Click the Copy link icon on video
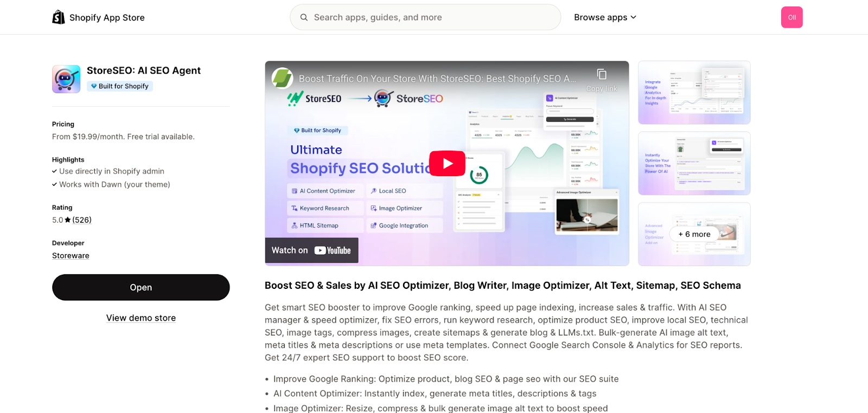 tap(601, 75)
